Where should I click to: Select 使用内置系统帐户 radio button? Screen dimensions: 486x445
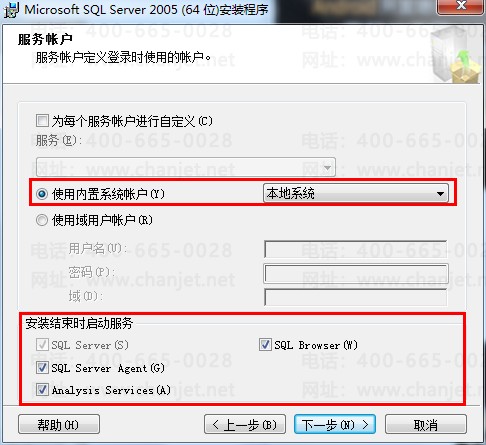42,194
